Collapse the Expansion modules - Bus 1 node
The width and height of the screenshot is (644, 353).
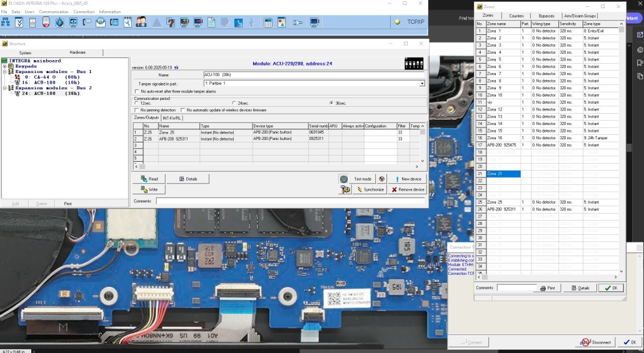pos(4,72)
